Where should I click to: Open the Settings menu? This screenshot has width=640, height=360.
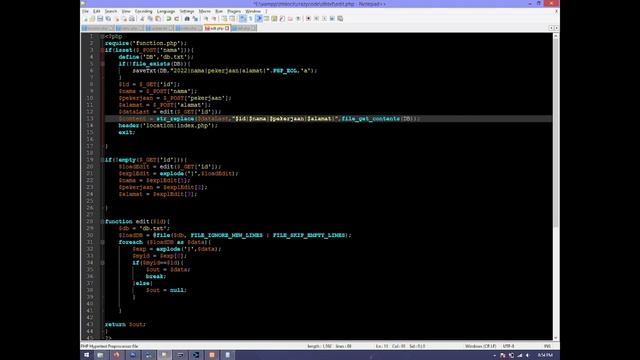coord(187,11)
